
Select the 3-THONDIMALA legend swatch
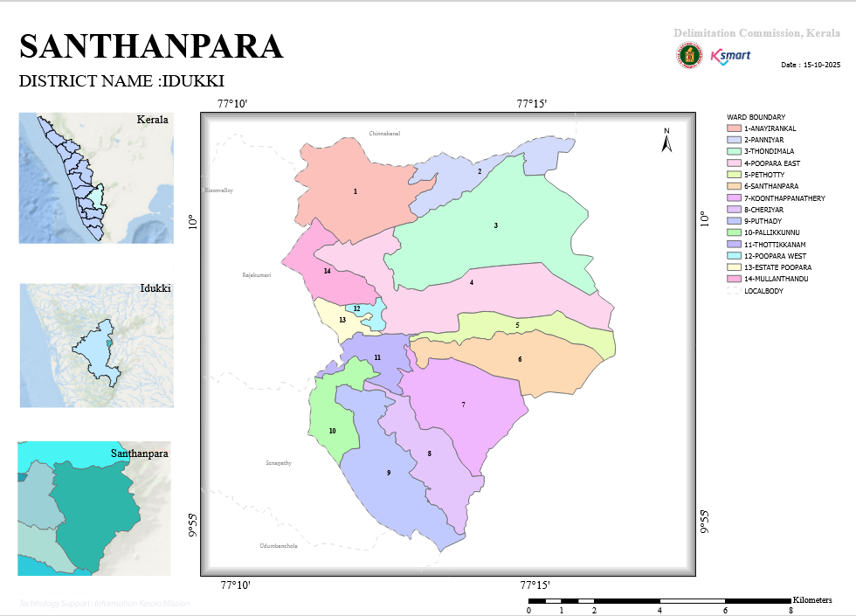pos(734,151)
